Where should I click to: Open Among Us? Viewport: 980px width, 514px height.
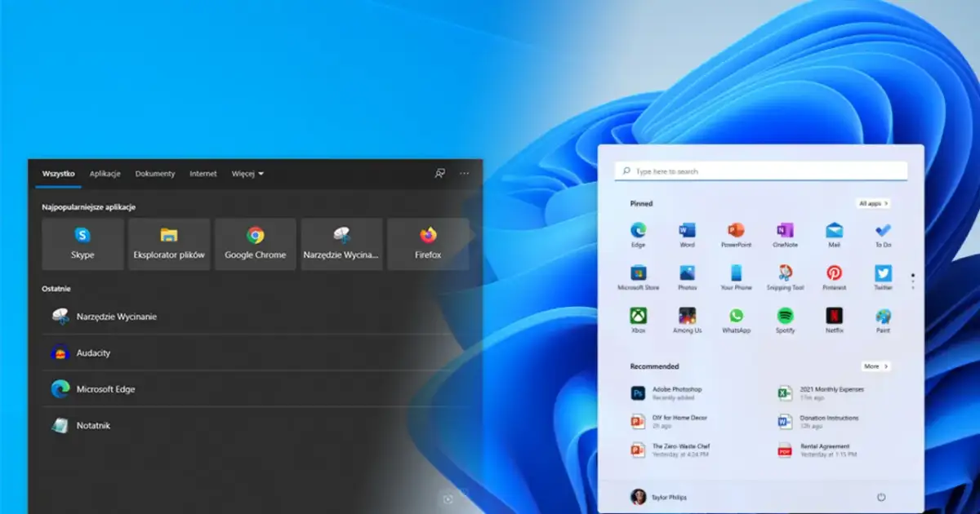pos(687,318)
